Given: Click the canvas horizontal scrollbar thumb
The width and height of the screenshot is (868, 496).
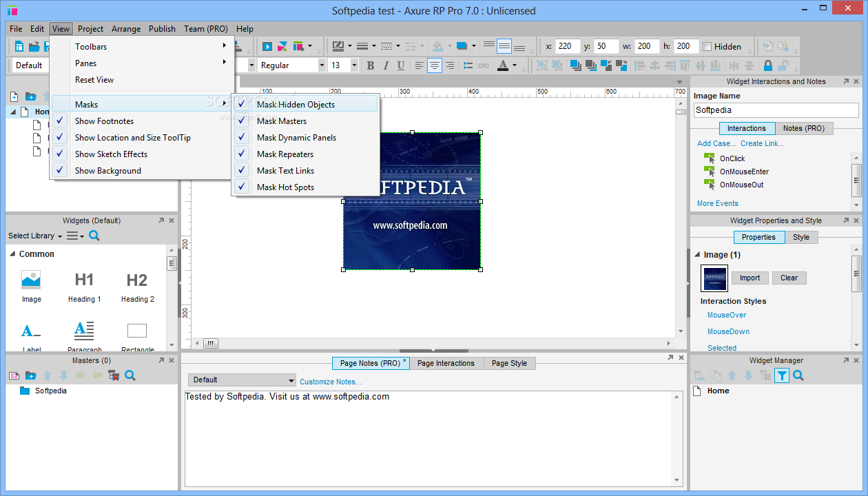Looking at the screenshot, I should coord(211,343).
